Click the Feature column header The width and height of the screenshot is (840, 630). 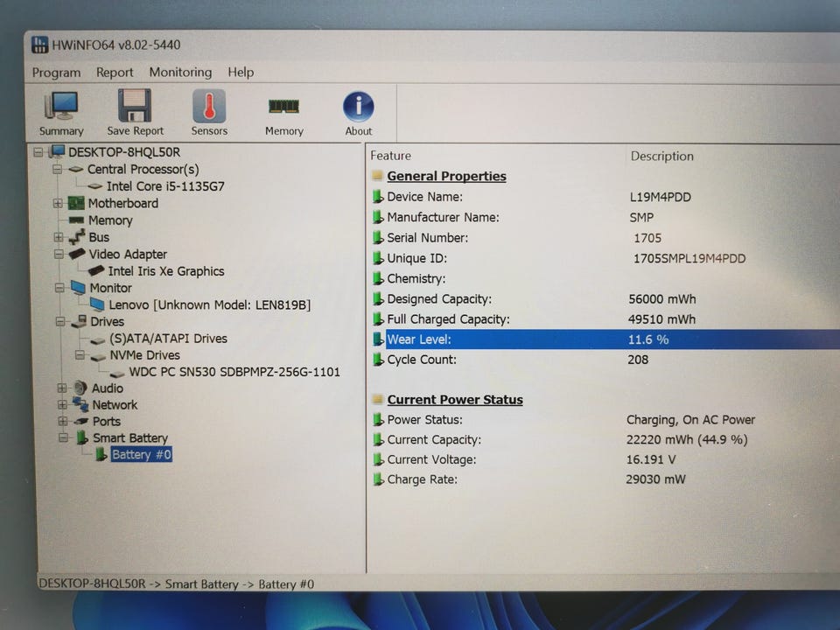tap(390, 156)
